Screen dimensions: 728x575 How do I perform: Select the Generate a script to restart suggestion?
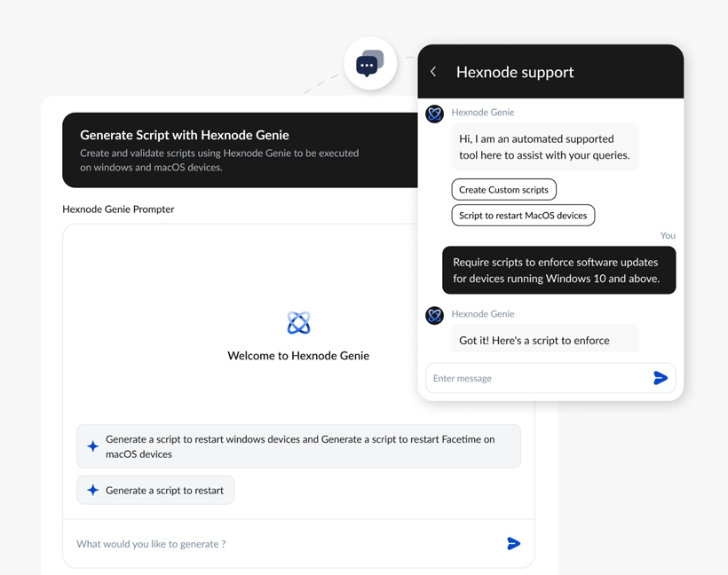coord(155,490)
